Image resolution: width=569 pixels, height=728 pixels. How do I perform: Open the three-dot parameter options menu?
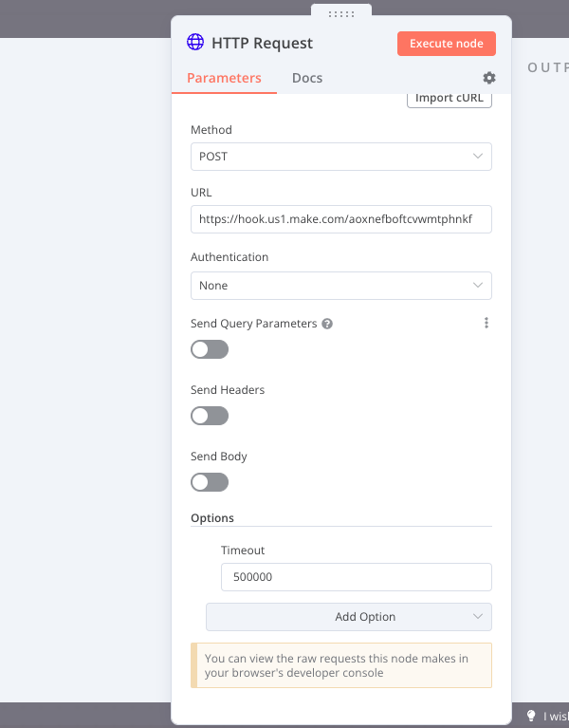pyautogui.click(x=486, y=323)
